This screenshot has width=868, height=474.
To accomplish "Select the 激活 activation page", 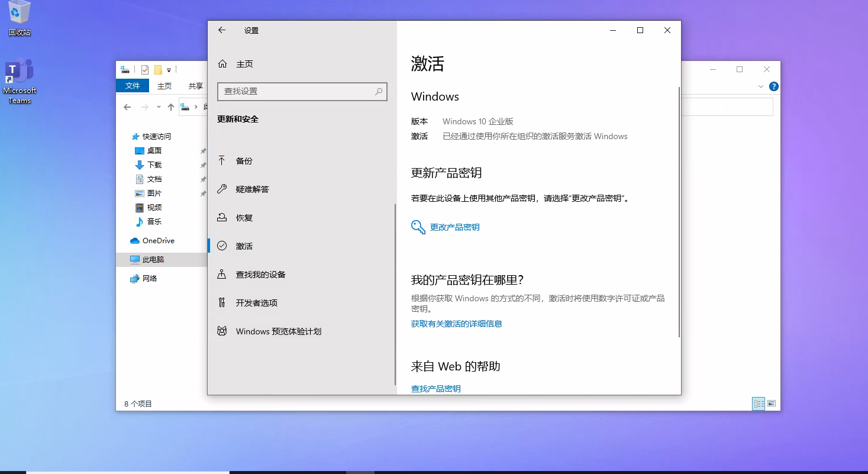I will tap(302, 246).
